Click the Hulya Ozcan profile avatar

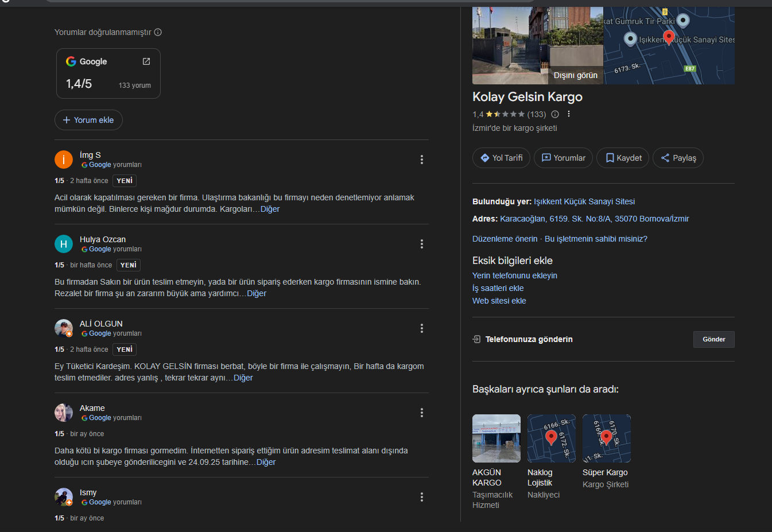[x=64, y=244]
